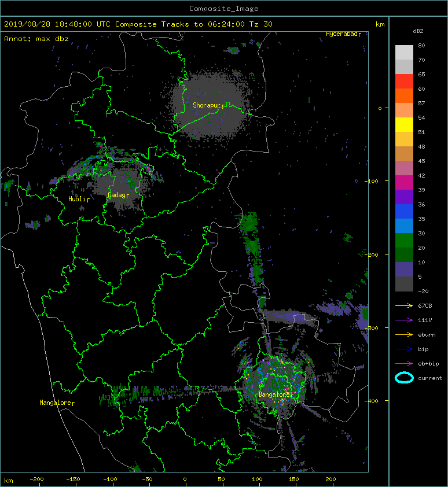Click the magenta eb+bip arrow icon
The height and width of the screenshot is (487, 448).
[x=404, y=364]
